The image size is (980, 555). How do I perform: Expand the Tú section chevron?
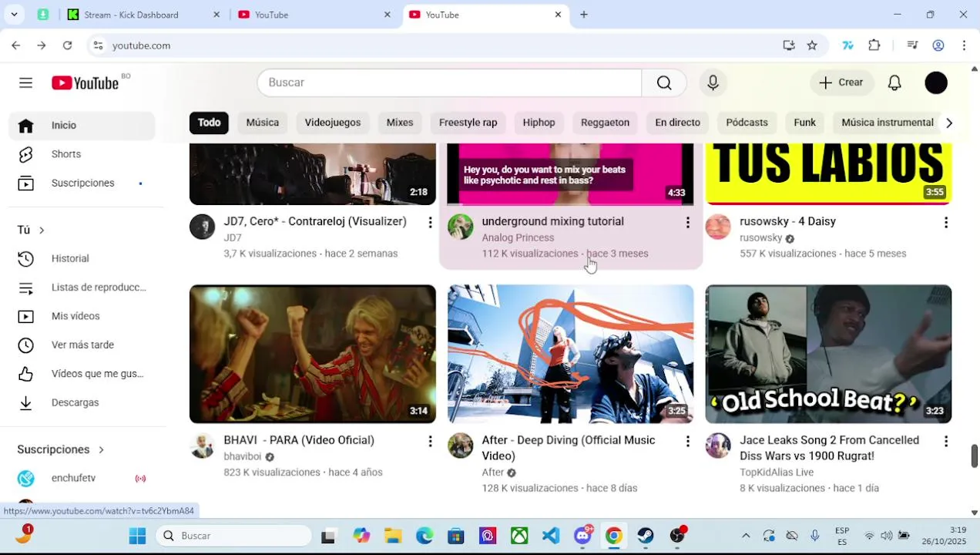(x=42, y=230)
